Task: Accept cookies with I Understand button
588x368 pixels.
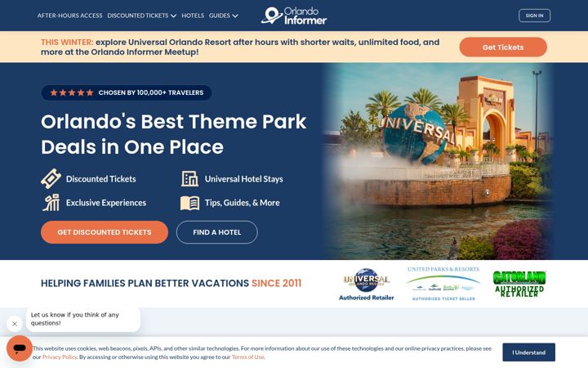Action: 528,352
